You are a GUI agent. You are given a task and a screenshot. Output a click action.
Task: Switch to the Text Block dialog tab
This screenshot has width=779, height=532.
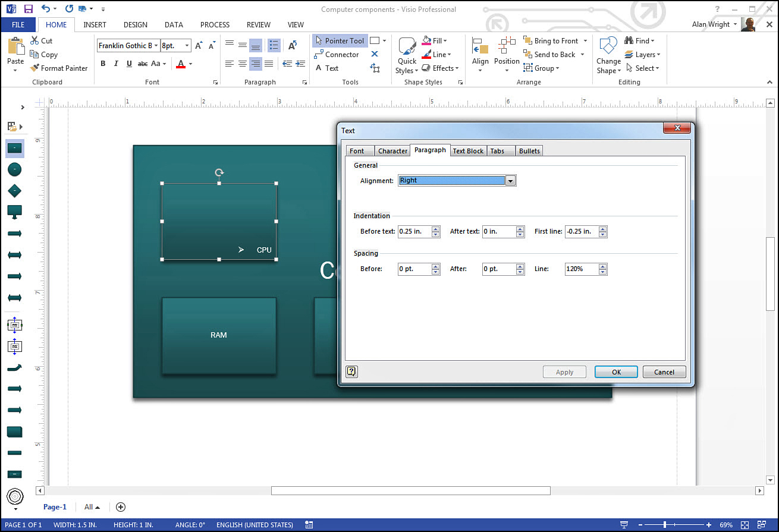(468, 151)
